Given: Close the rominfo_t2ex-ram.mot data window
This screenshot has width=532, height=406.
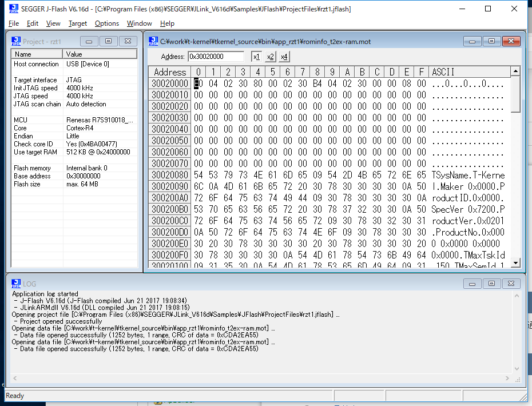Looking at the screenshot, I should tap(511, 41).
